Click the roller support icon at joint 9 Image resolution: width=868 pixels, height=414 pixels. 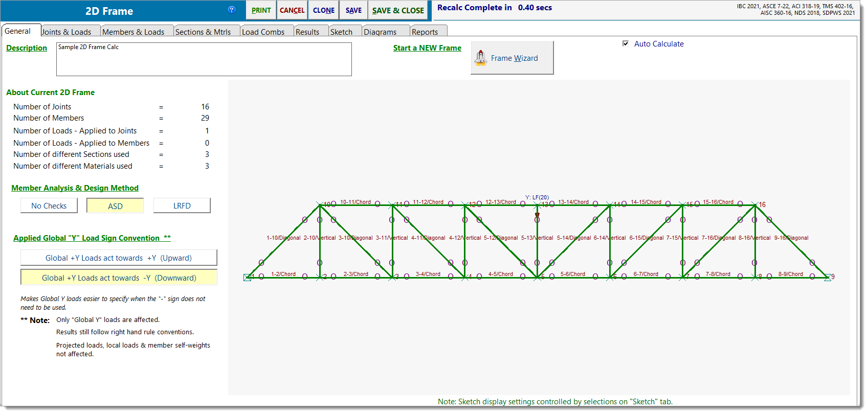click(827, 278)
